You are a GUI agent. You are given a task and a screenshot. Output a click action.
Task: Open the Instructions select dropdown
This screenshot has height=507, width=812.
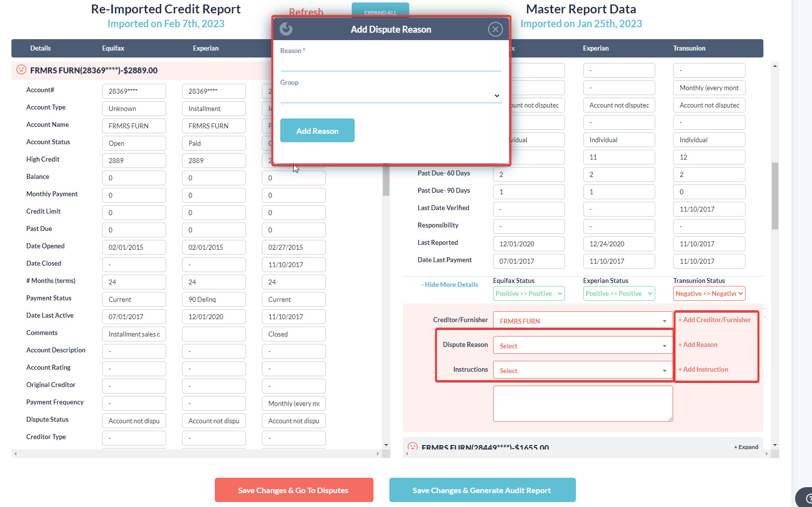pyautogui.click(x=582, y=370)
